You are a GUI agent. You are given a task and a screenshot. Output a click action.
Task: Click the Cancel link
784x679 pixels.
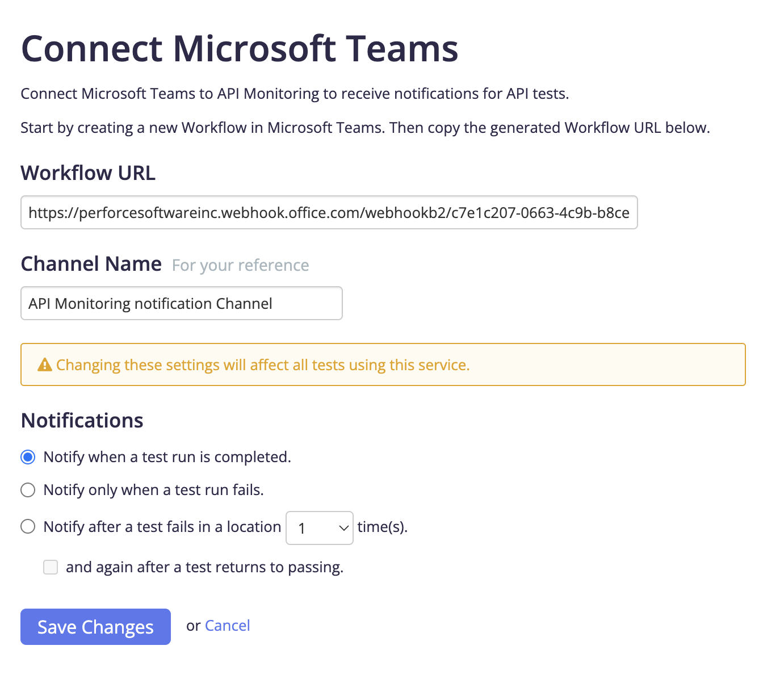(x=227, y=626)
